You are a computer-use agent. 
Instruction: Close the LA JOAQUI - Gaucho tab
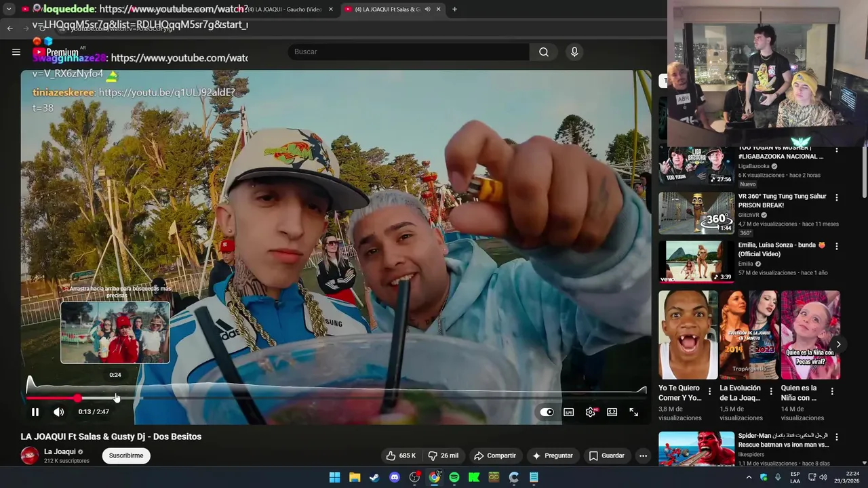(x=331, y=9)
